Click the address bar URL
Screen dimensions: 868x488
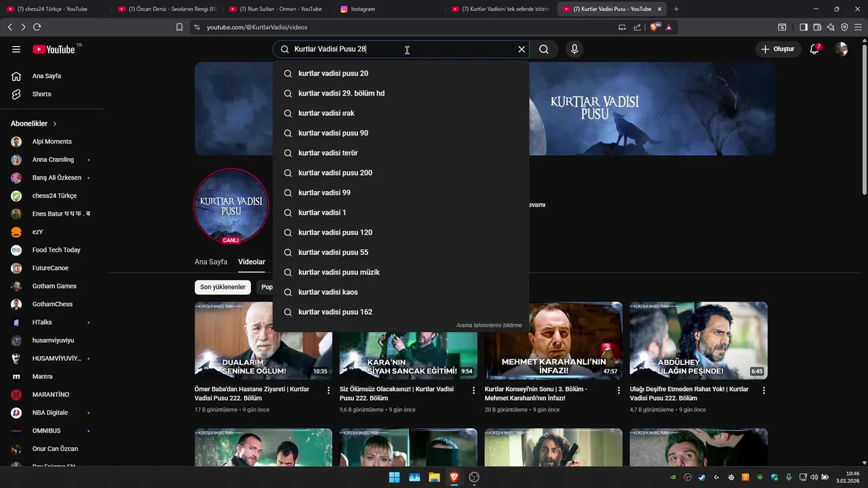tap(257, 27)
